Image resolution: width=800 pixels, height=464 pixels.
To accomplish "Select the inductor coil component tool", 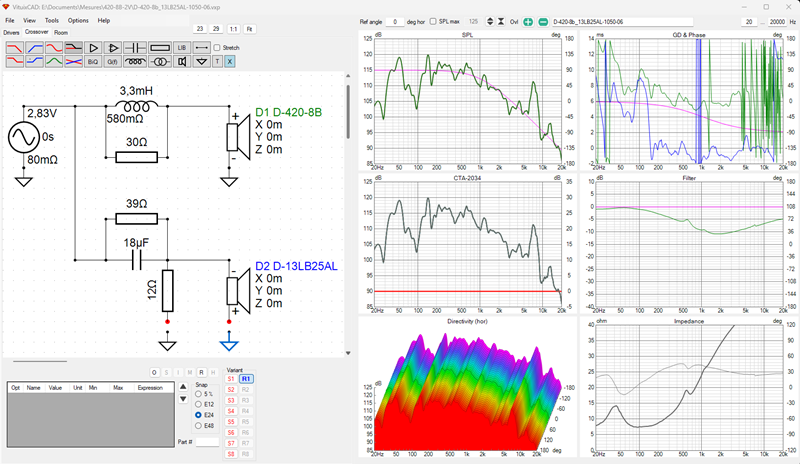I will click(x=136, y=62).
